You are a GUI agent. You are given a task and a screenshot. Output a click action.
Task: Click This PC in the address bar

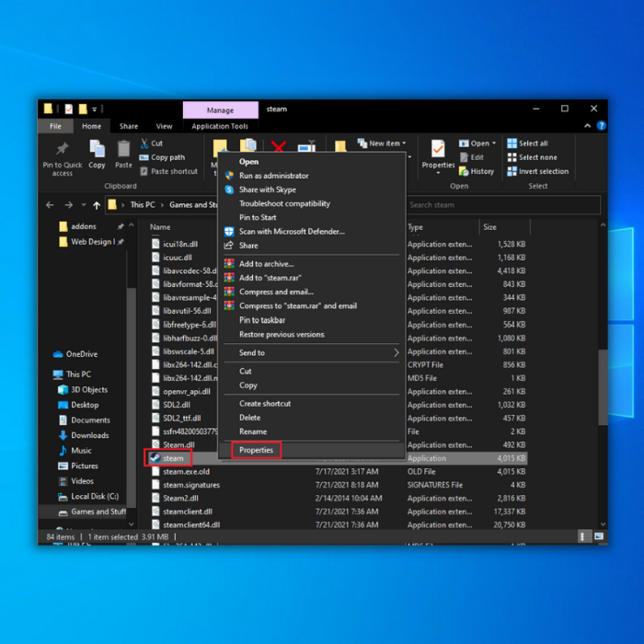coord(143,204)
